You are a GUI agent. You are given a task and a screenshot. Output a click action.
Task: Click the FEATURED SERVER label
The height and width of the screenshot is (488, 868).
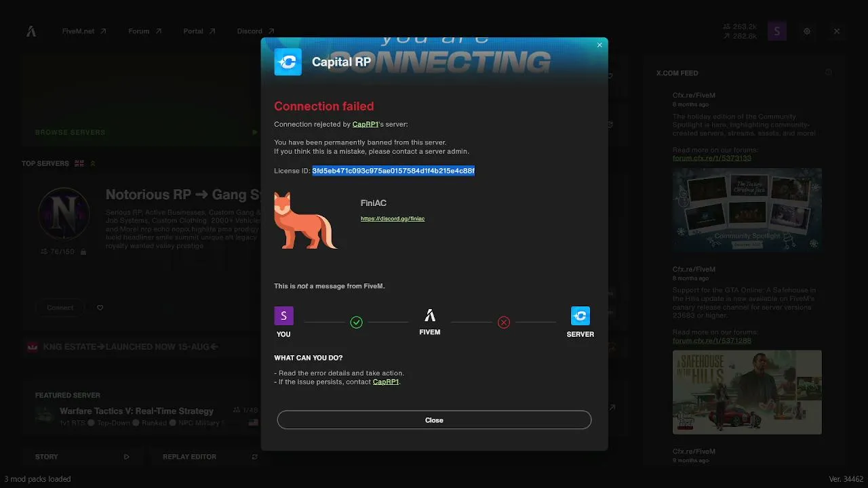point(68,395)
